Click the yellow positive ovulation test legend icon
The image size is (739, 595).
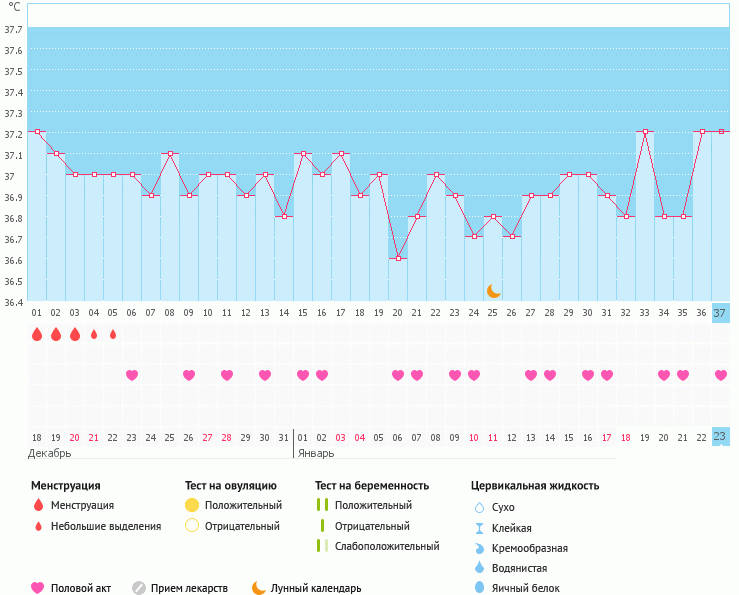(x=192, y=505)
